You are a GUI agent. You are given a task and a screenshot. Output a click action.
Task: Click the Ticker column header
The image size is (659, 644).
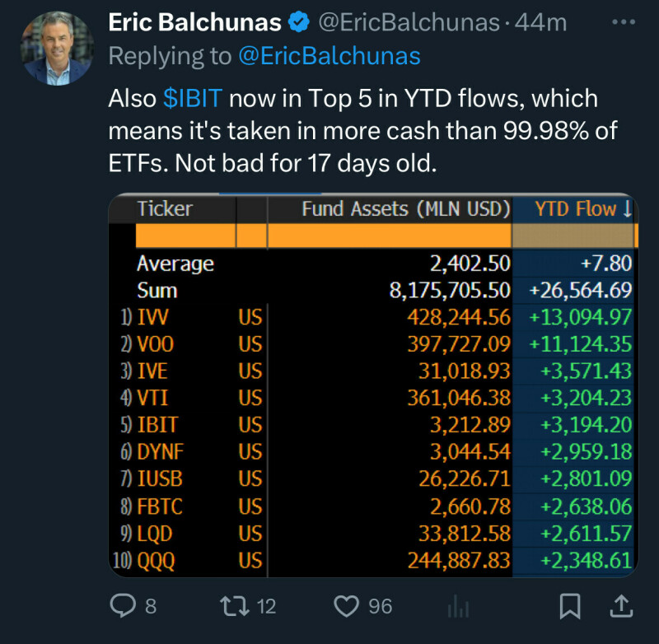(163, 209)
